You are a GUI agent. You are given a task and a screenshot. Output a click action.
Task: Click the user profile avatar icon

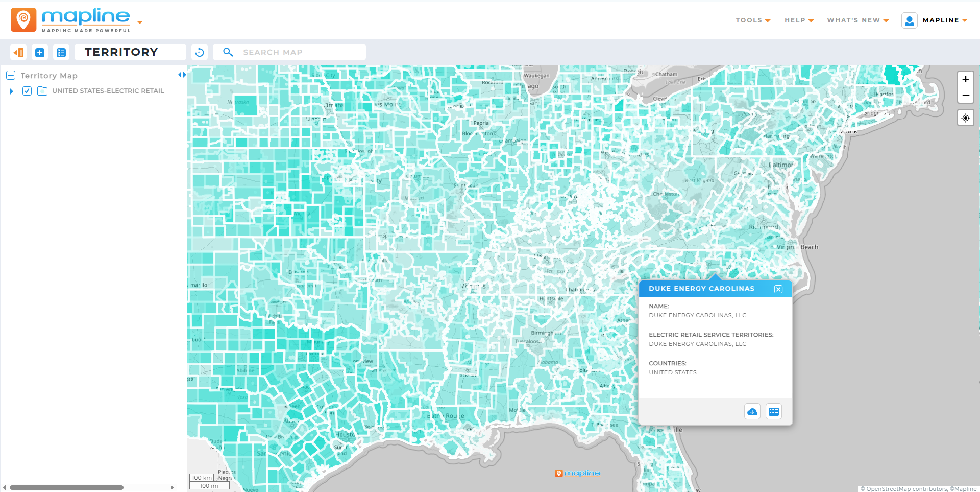tap(910, 20)
